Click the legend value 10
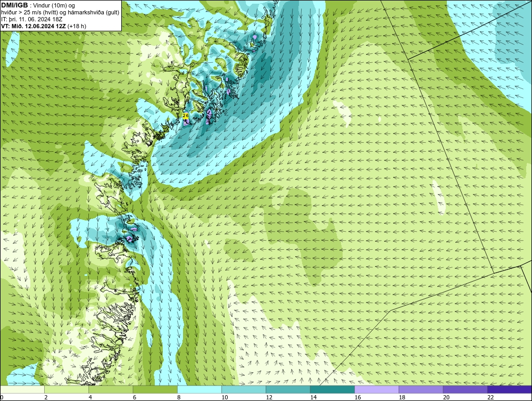This screenshot has width=532, height=401. 225,398
